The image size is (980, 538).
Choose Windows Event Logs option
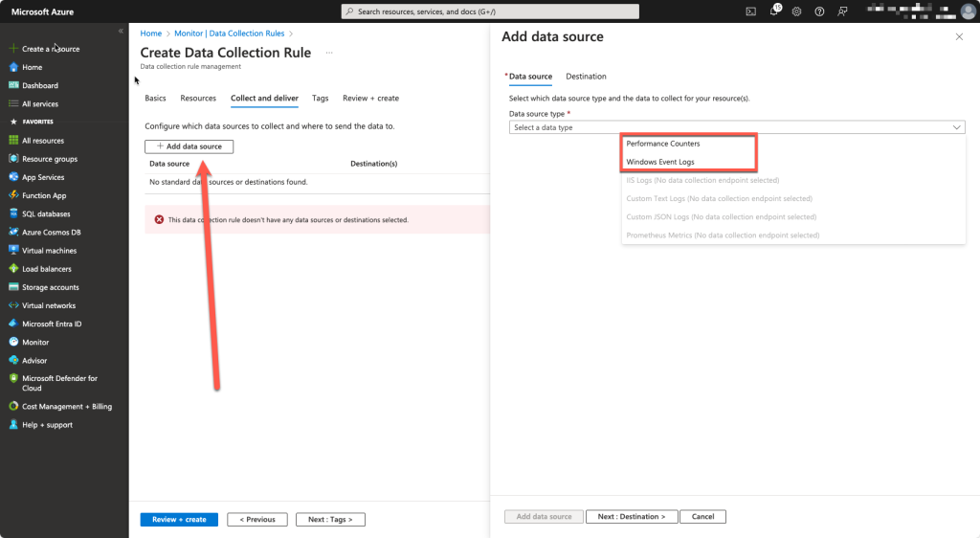click(660, 162)
